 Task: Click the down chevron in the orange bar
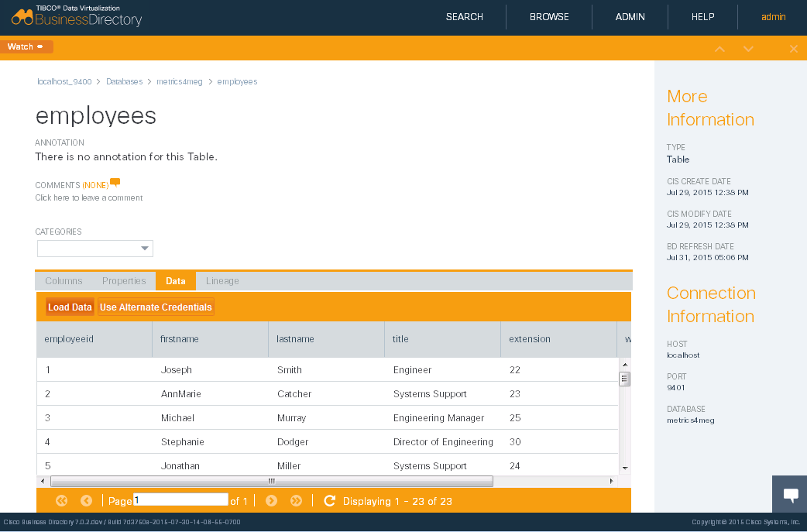coord(748,49)
